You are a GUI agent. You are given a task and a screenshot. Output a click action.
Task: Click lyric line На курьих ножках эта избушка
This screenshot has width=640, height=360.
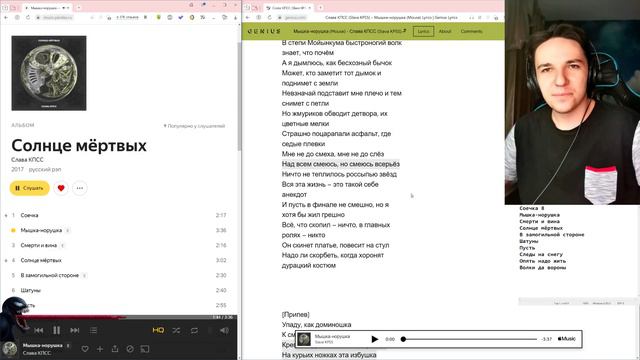[x=329, y=355]
